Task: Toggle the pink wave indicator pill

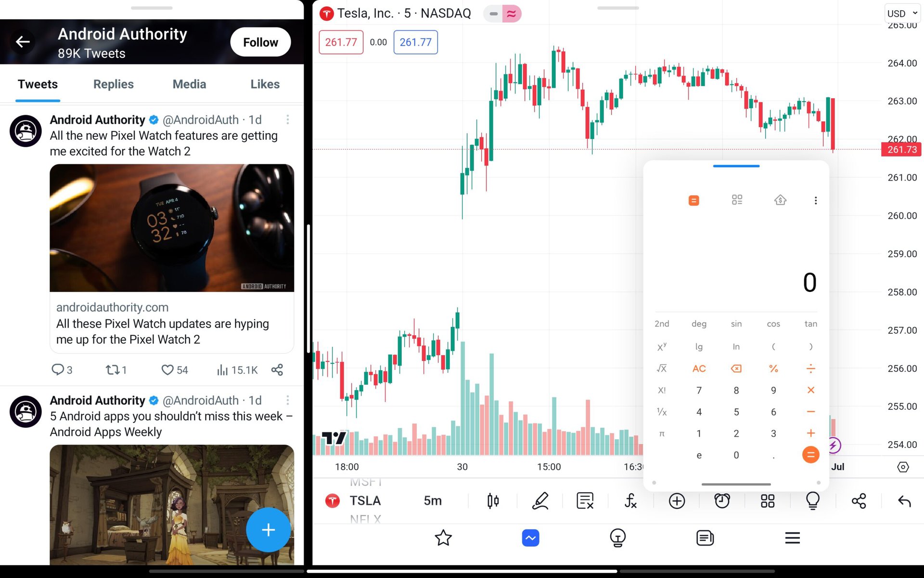Action: [512, 14]
